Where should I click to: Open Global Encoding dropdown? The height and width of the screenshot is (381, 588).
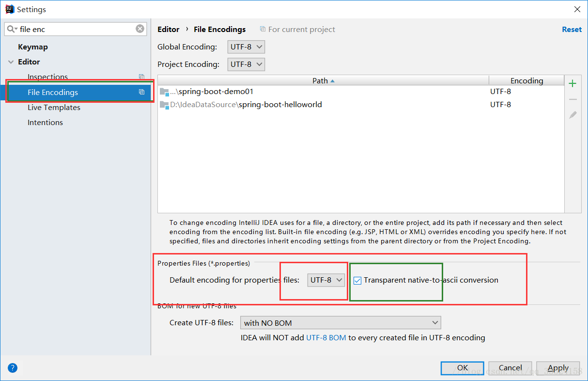[x=246, y=47]
